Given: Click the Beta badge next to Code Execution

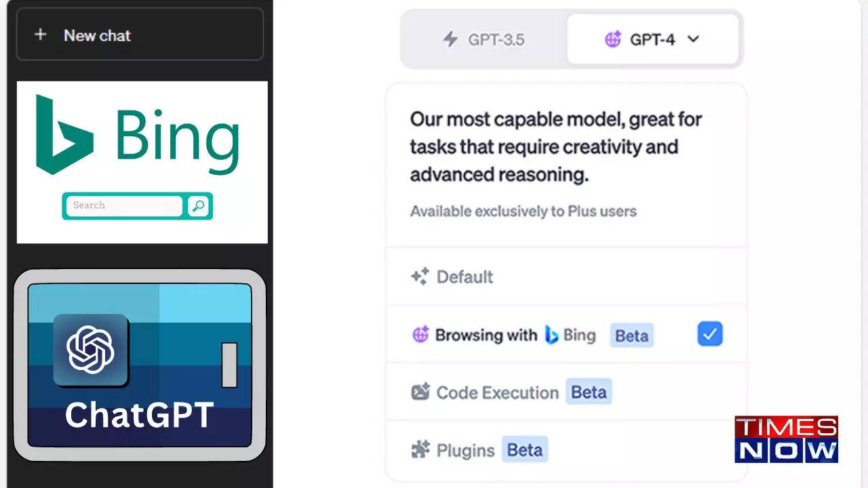Looking at the screenshot, I should click(x=588, y=392).
